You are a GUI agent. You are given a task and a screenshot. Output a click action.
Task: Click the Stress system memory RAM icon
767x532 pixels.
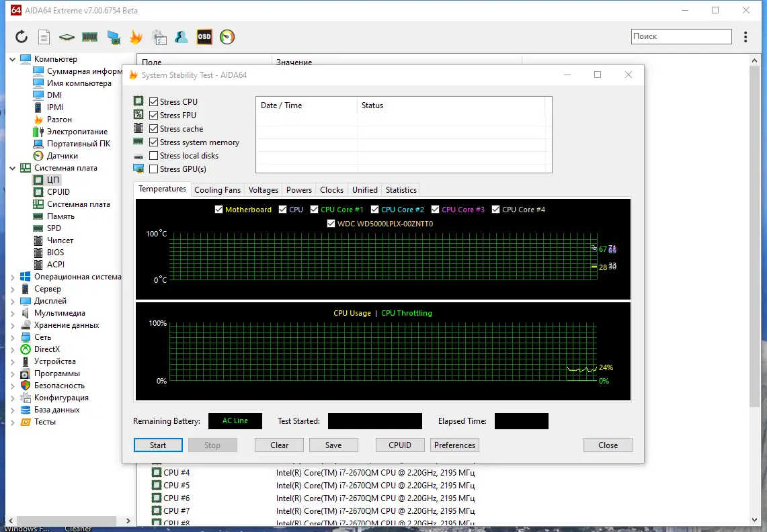coord(138,141)
